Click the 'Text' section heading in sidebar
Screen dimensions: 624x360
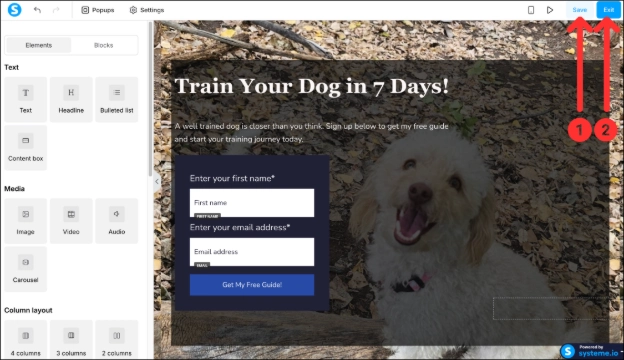(x=12, y=67)
